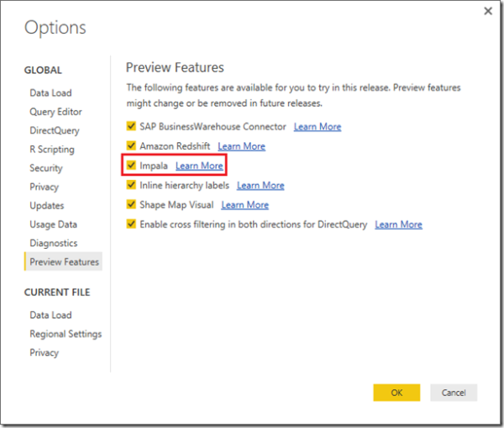This screenshot has width=504, height=428.
Task: Open Usage Data settings
Action: point(54,225)
